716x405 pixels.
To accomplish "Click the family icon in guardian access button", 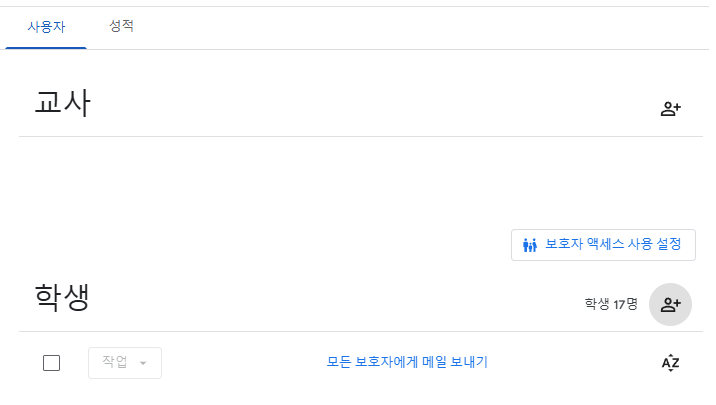I will coord(530,245).
